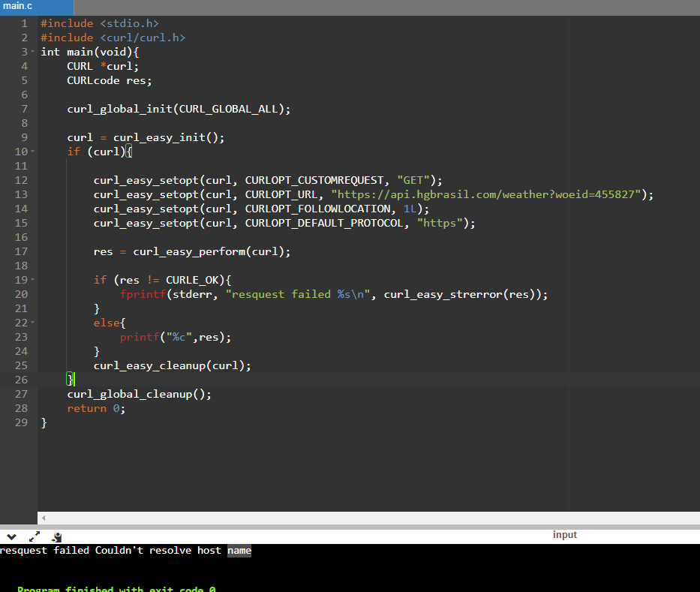Click the 'return 0;' statement
Viewport: 700px width, 592px height.
pyautogui.click(x=97, y=408)
